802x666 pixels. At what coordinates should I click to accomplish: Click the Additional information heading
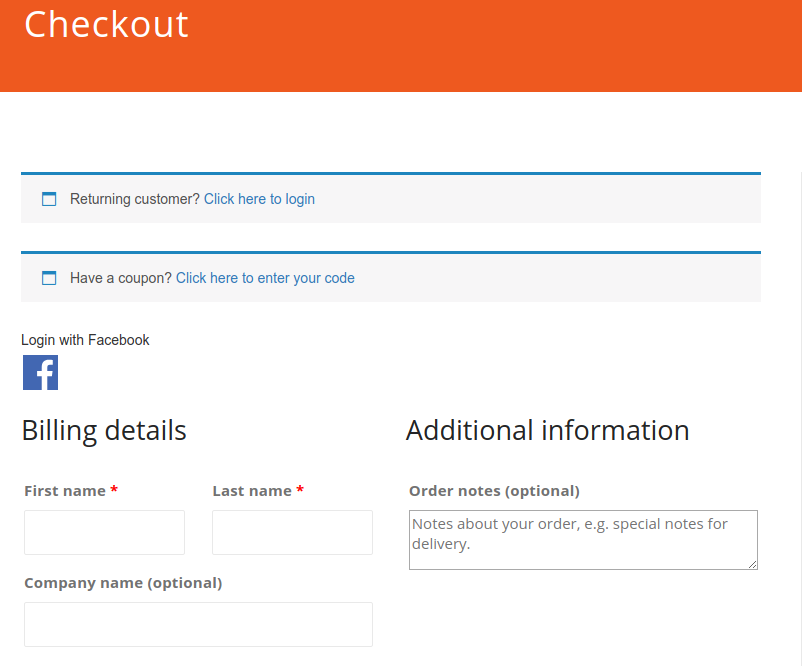547,430
